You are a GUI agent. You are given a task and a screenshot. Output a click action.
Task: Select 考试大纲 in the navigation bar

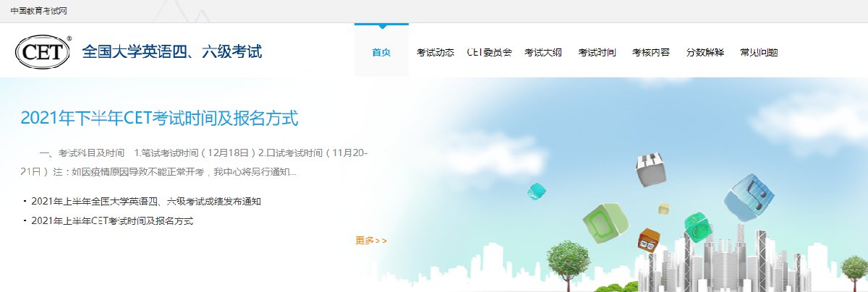[x=542, y=52]
